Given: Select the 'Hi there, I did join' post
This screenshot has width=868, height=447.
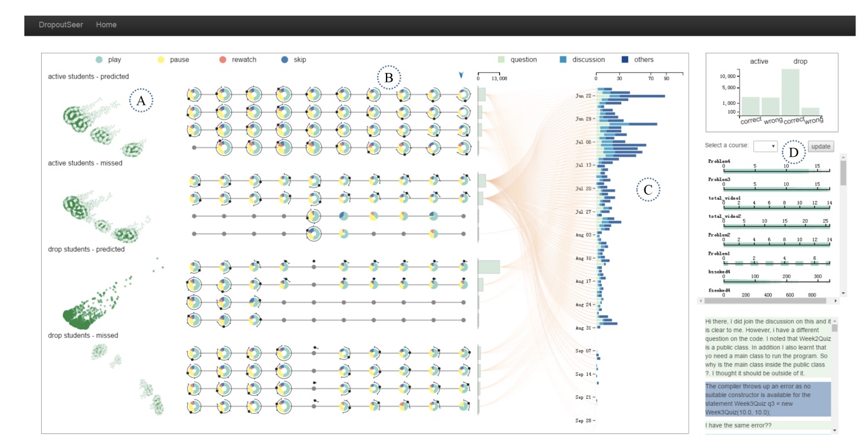Looking at the screenshot, I should [x=767, y=347].
